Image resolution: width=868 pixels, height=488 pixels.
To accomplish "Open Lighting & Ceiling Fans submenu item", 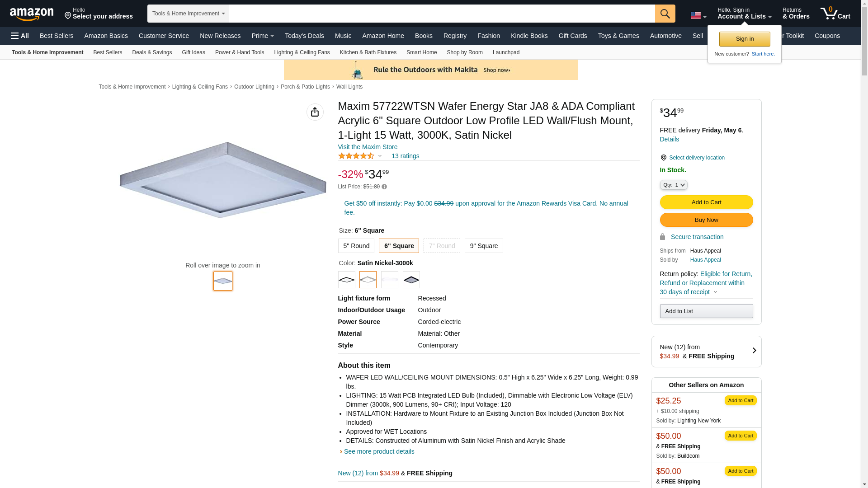I will [x=302, y=52].
